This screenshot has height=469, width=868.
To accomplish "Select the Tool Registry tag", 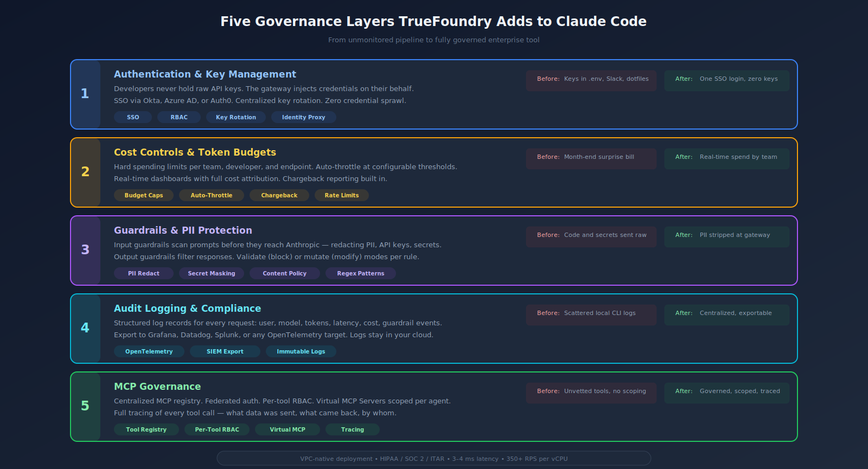I will 146,429.
